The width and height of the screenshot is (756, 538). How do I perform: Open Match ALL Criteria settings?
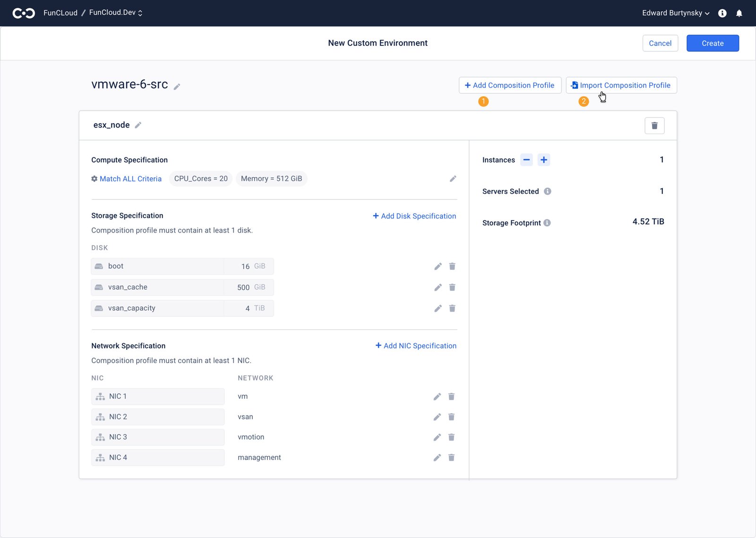tap(126, 179)
